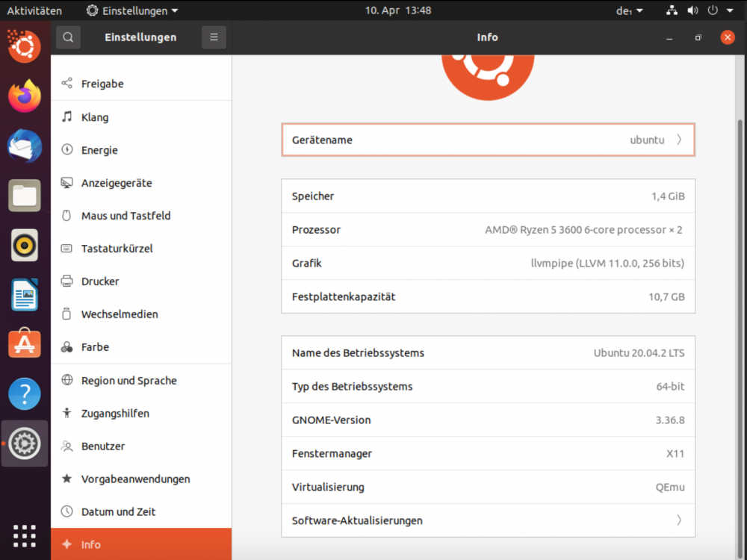Screen dimensions: 747x560
Task: Show applications grid in the dock
Action: tap(25, 536)
